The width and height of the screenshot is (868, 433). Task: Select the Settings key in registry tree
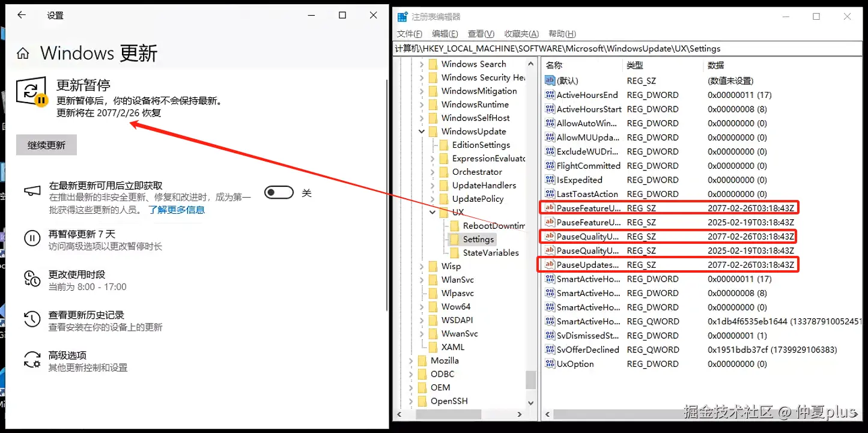pyautogui.click(x=478, y=239)
